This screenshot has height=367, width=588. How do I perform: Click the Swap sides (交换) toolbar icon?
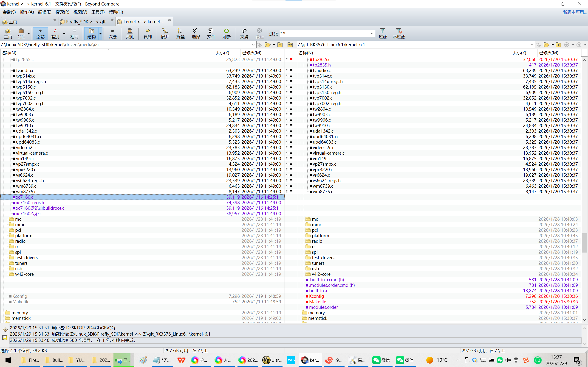244,33
